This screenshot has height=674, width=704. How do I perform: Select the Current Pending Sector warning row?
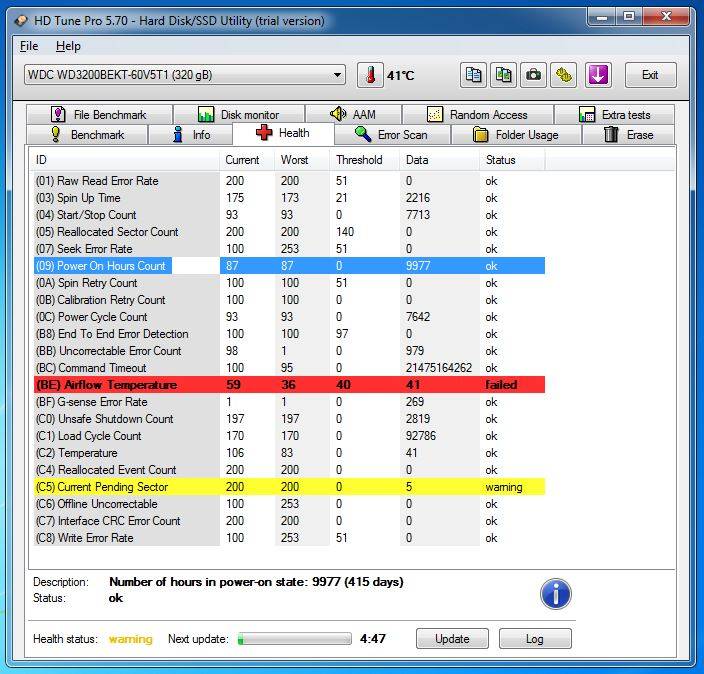[290, 487]
